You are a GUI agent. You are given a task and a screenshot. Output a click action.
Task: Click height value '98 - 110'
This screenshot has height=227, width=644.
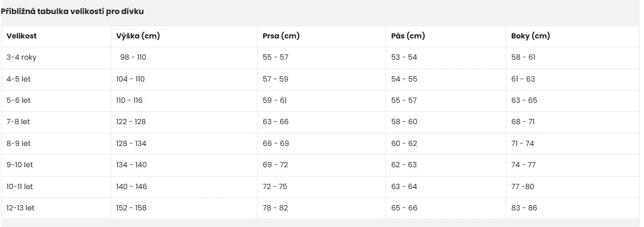[x=133, y=58]
